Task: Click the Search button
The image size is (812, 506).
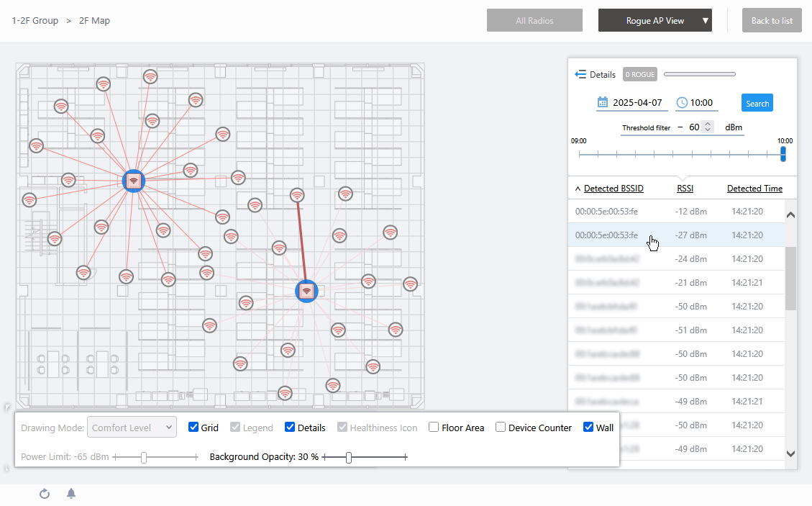Action: pyautogui.click(x=757, y=103)
